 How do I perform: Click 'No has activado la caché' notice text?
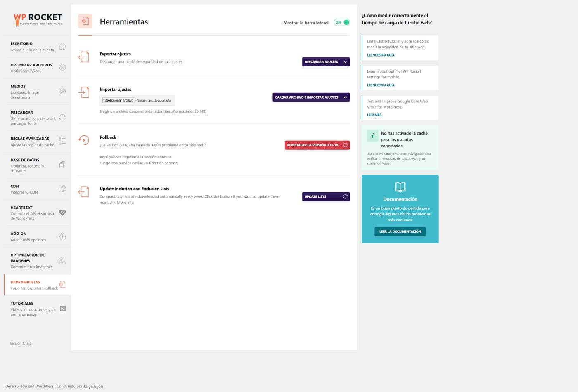click(x=404, y=139)
